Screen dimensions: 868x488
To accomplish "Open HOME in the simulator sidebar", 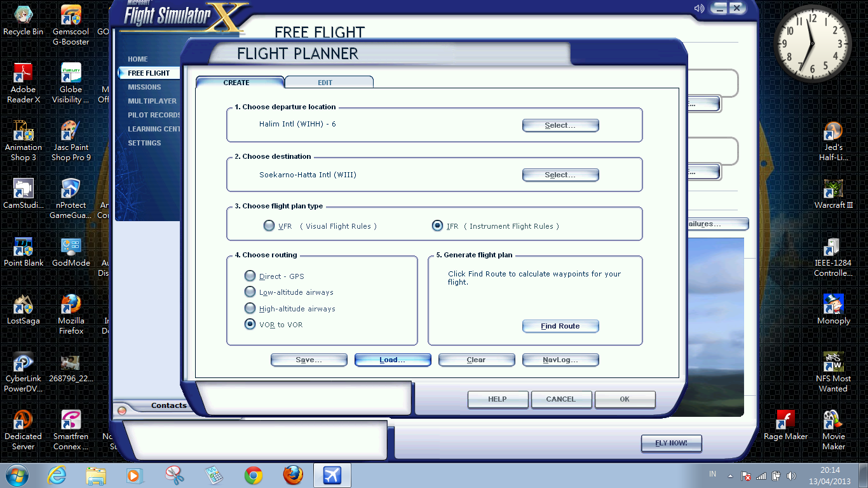I will pyautogui.click(x=138, y=59).
